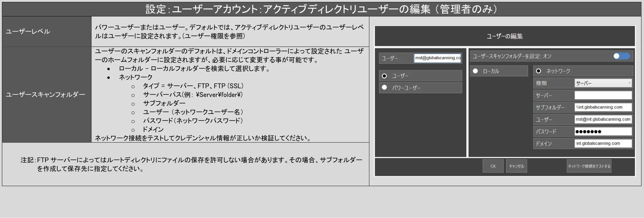Click the ユーザースキャンフォルダー row header
The height and width of the screenshot is (218, 644).
[x=47, y=95]
